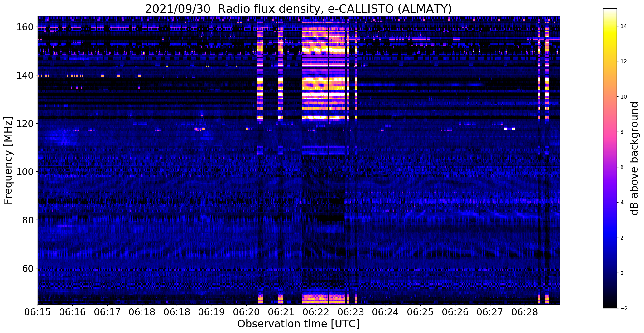Screen dimensions: 644x333
Task: Select the 06:21 time tick label
Action: [x=281, y=313]
